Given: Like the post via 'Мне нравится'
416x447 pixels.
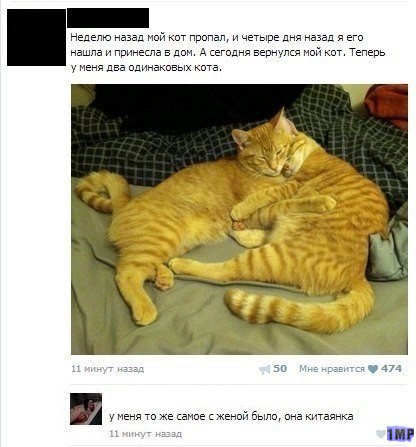Looking at the screenshot, I should point(332,369).
